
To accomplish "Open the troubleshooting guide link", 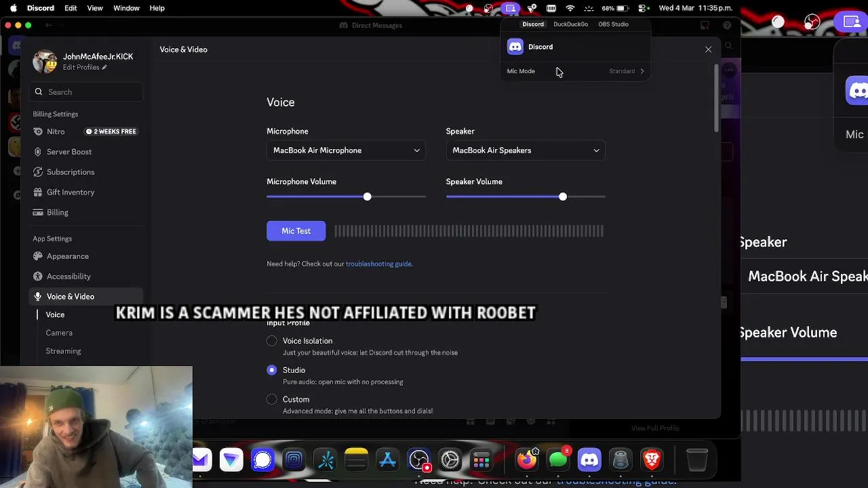I will tap(378, 264).
